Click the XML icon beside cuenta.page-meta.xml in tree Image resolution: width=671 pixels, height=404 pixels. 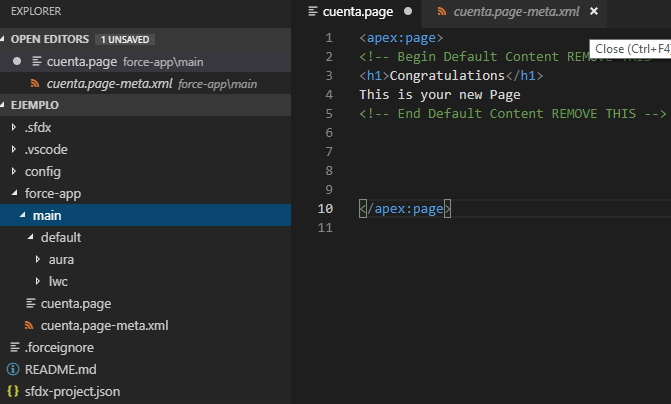coord(30,326)
